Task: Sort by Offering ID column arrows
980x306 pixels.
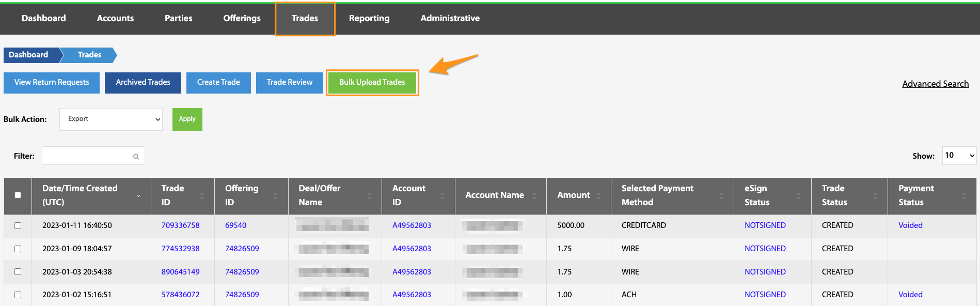Action: [x=275, y=196]
